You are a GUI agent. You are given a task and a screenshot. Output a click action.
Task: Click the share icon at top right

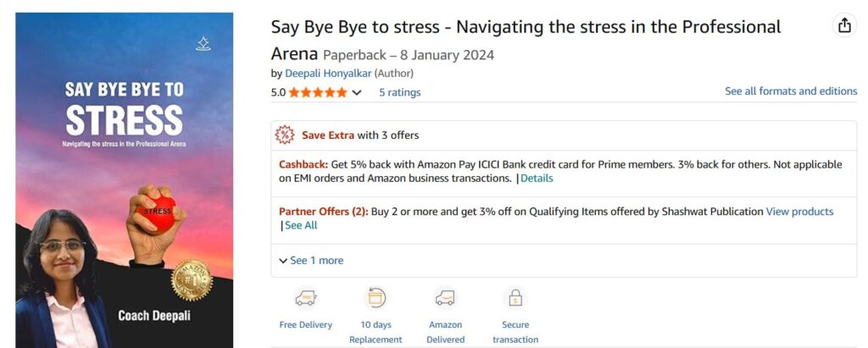click(844, 25)
